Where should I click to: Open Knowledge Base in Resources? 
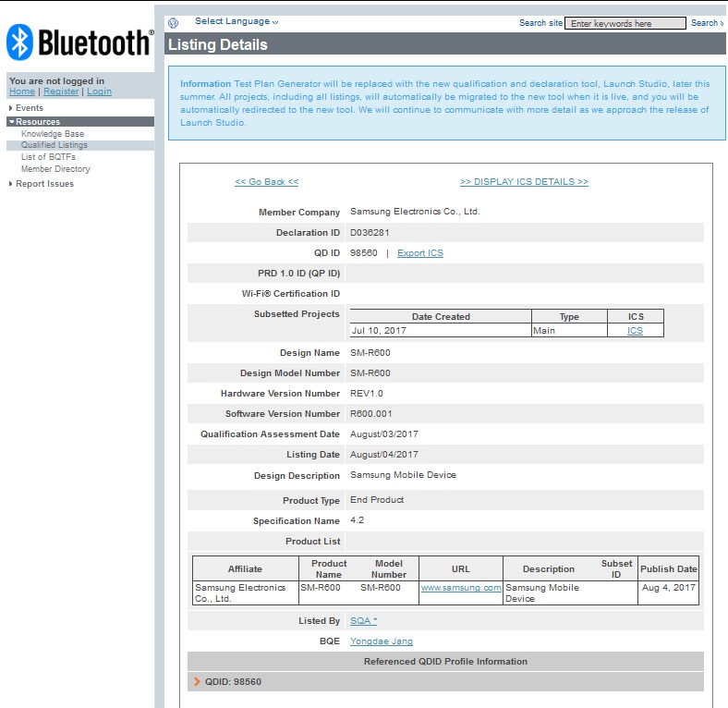(x=53, y=134)
